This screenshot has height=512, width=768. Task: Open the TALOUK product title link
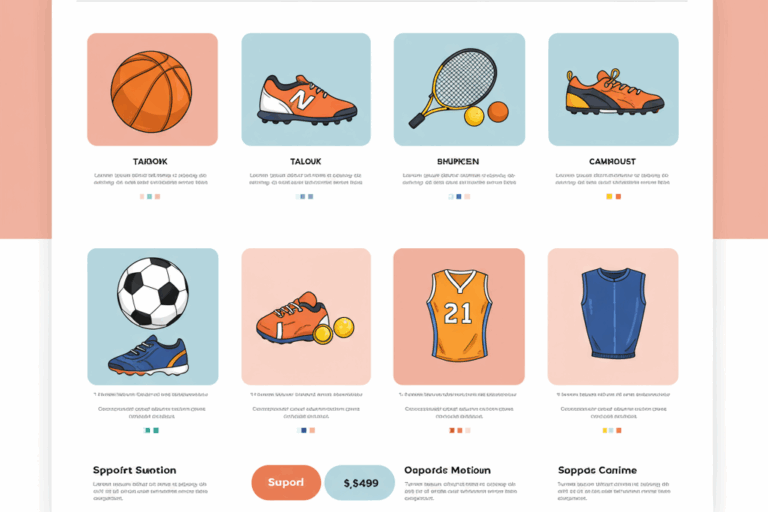pos(306,161)
